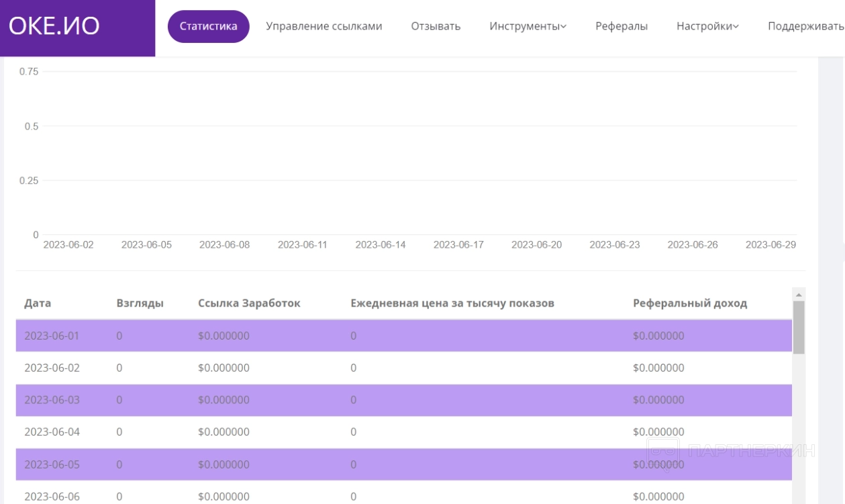The width and height of the screenshot is (845, 504).
Task: Expand the Инструменты dropdown
Action: 528,27
